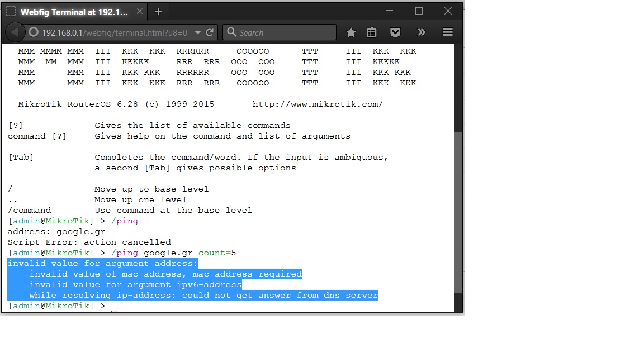Image resolution: width=644 pixels, height=362 pixels.
Task: Click the '[Tab]' help entry
Action: tap(21, 158)
